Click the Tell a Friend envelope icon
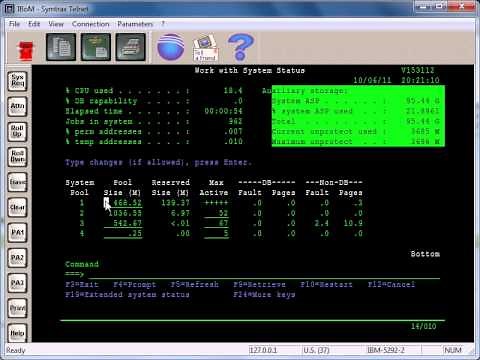 tap(205, 48)
